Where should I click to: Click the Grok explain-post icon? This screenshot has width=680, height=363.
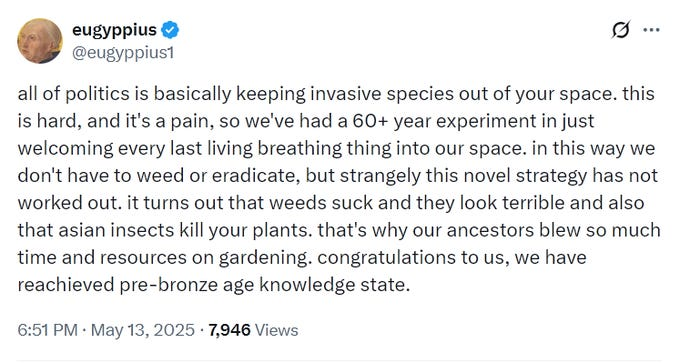[x=621, y=30]
